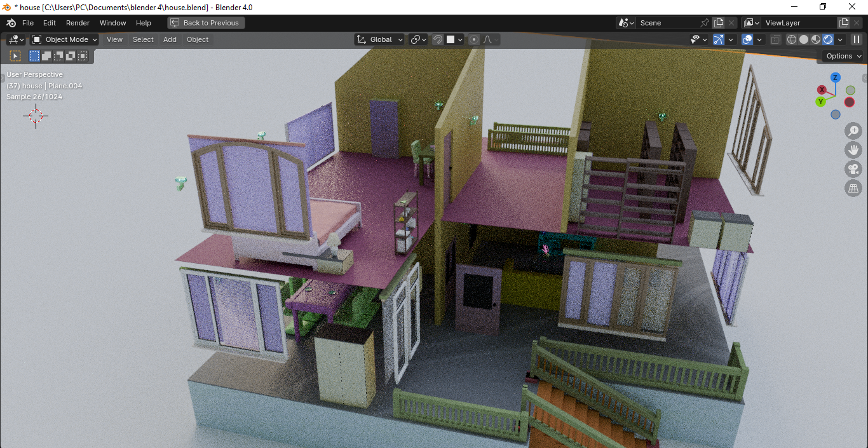868x448 pixels.
Task: Click the new view layer icon beside ViewLayer
Action: pos(844,23)
